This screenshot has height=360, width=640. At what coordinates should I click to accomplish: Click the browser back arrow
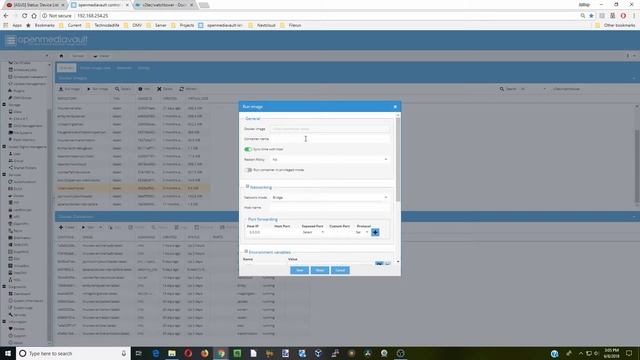6,16
